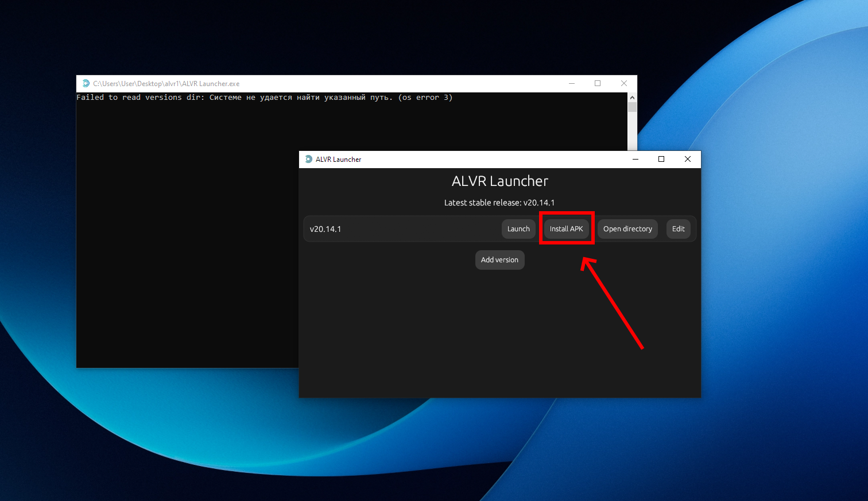Viewport: 868px width, 501px height.
Task: Click the console vertical scrollbar thumb
Action: coord(632,107)
